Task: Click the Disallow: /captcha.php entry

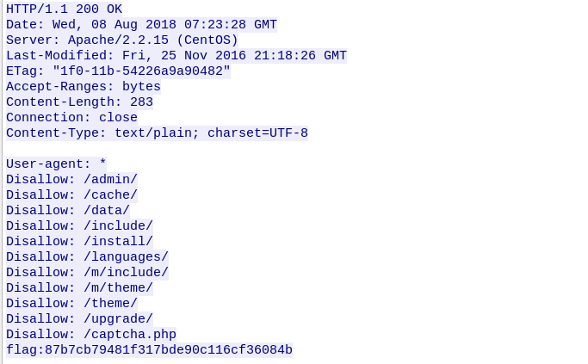Action: click(91, 335)
